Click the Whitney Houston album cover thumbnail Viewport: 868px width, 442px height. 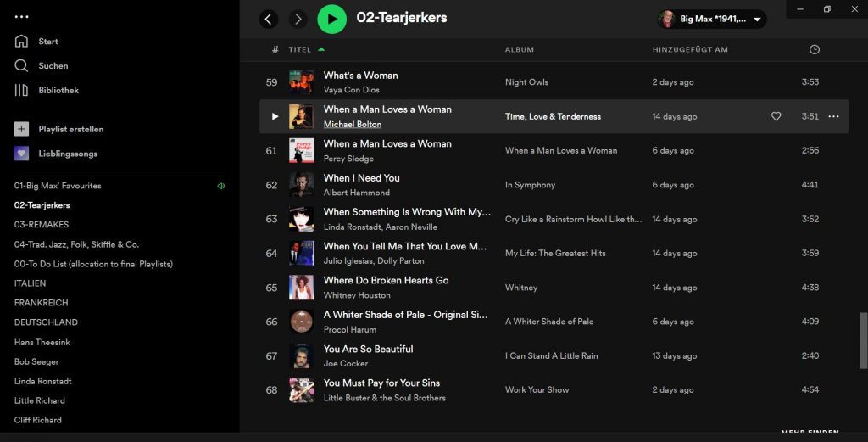[x=301, y=288]
